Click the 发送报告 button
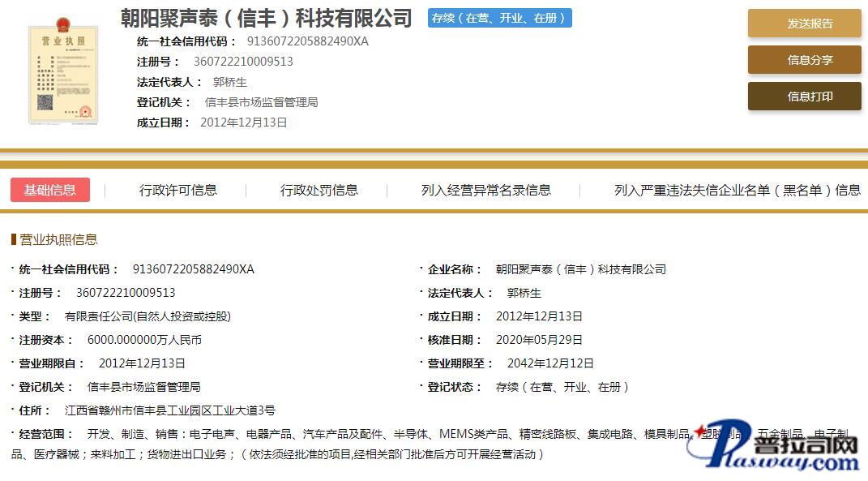868x481 pixels. (x=804, y=24)
